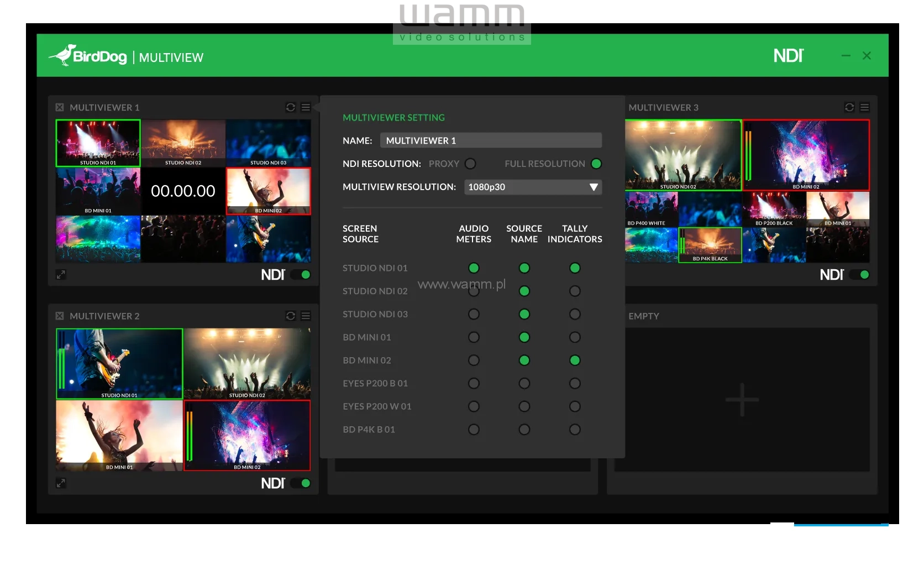This screenshot has height=570, width=924.
Task: Toggle NDI output for Multiviewer 1
Action: point(302,275)
